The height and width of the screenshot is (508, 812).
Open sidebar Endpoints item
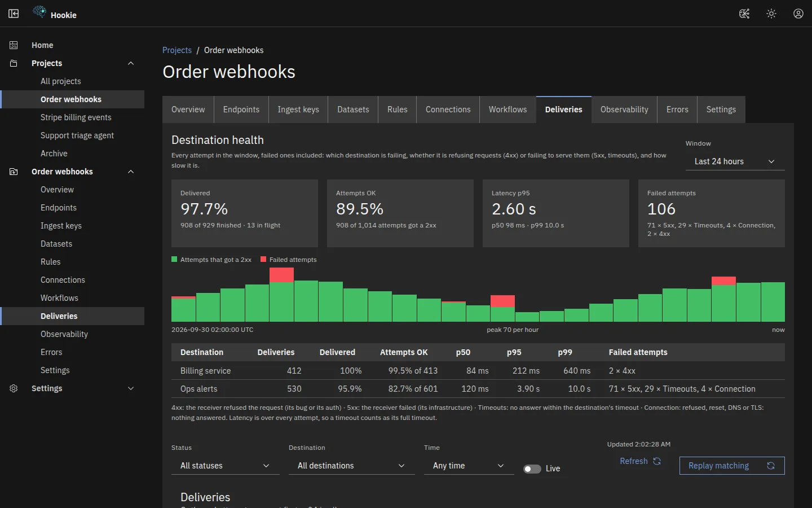coord(72,208)
